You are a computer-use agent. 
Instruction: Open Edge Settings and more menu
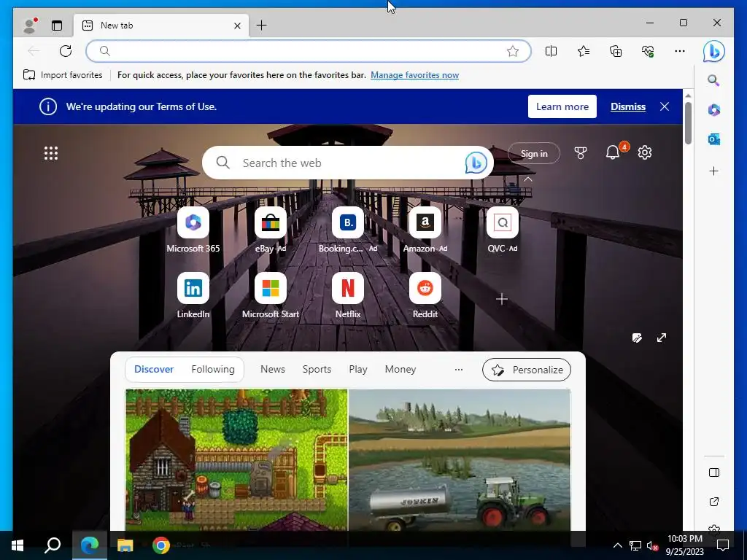click(x=680, y=51)
